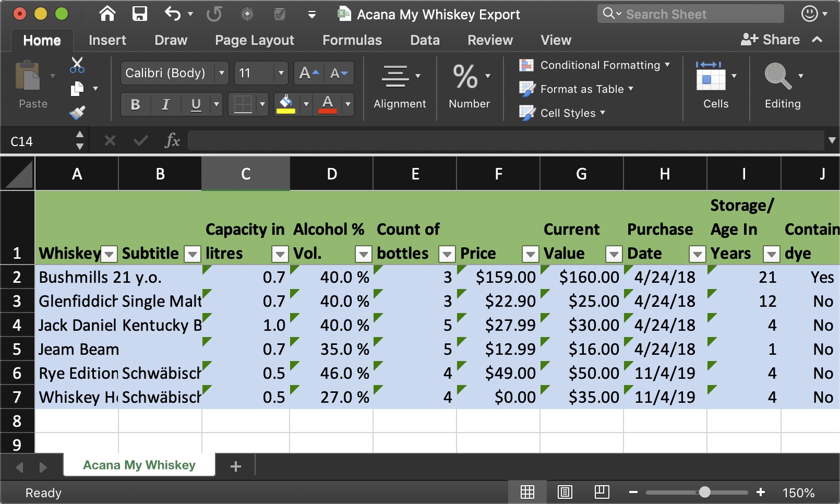
Task: Increase font size with large A
Action: point(309,73)
